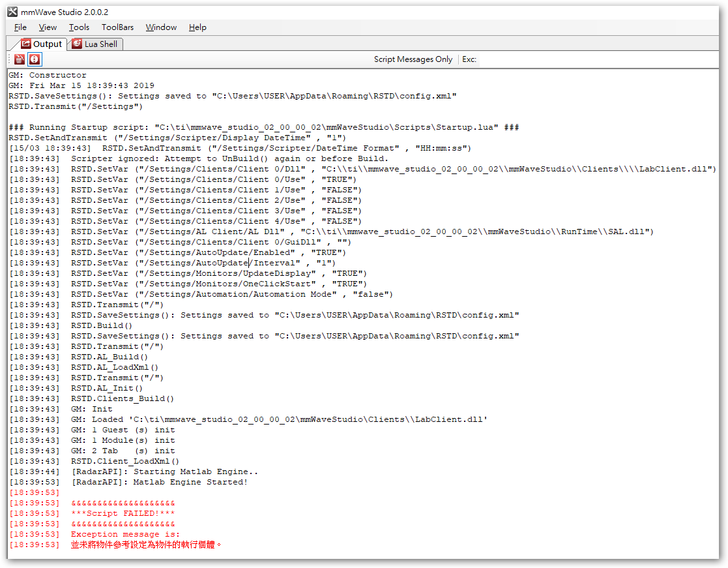Click the 'Client 4/Use" , "FALSE"' line
Image resolution: width=728 pixels, height=568 pixels.
[185, 221]
